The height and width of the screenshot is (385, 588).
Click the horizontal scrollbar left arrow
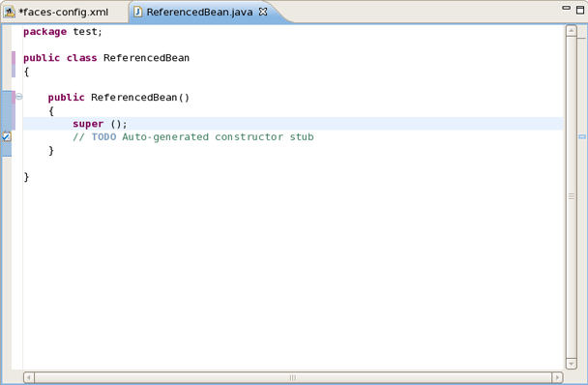(29, 377)
